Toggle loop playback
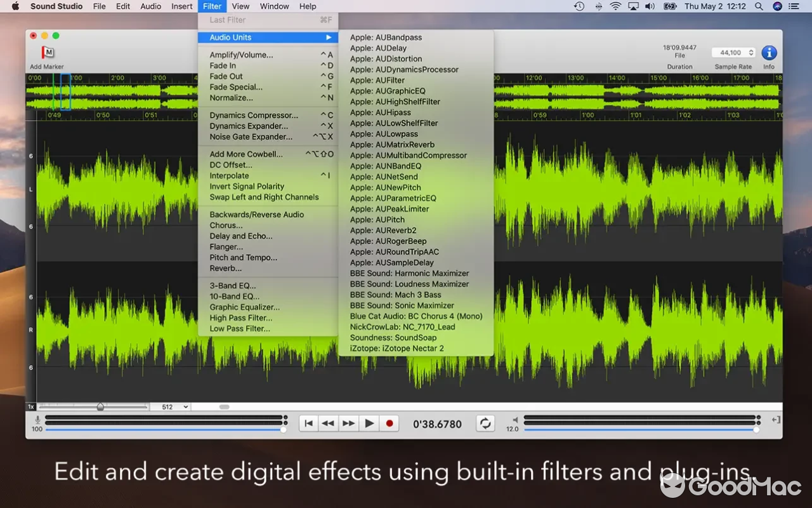This screenshot has height=508, width=812. [485, 423]
